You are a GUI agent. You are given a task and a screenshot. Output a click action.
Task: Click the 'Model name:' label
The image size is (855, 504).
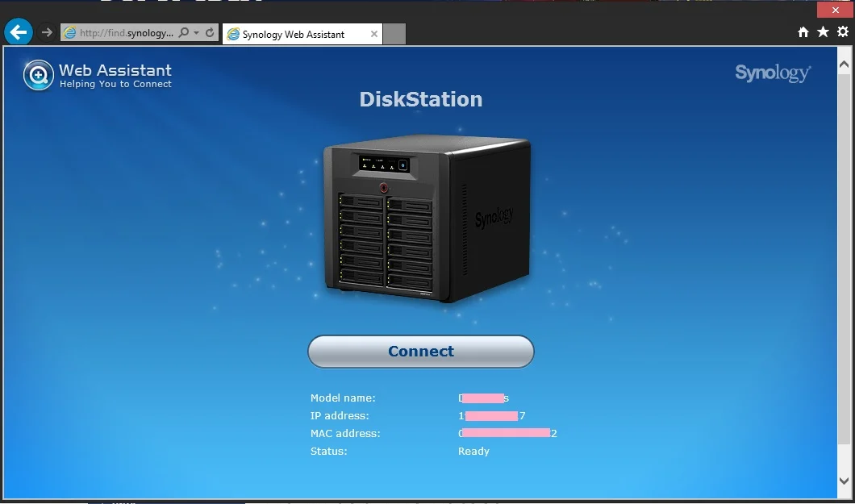(343, 398)
